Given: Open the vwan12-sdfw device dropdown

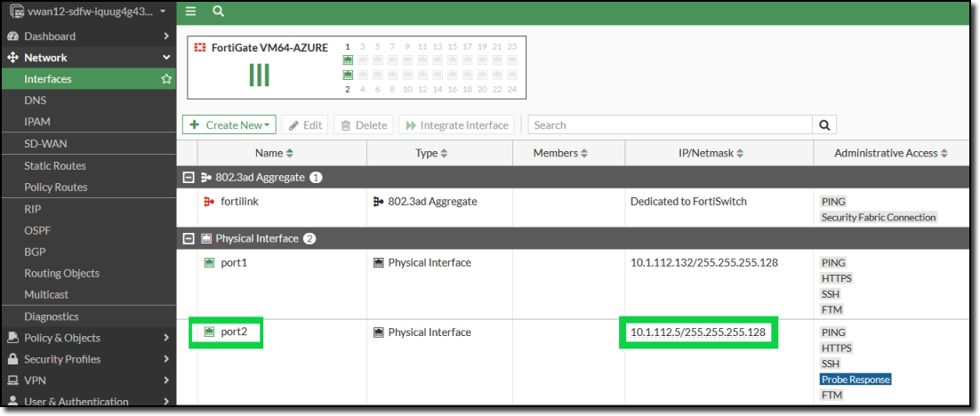Looking at the screenshot, I should [87, 12].
